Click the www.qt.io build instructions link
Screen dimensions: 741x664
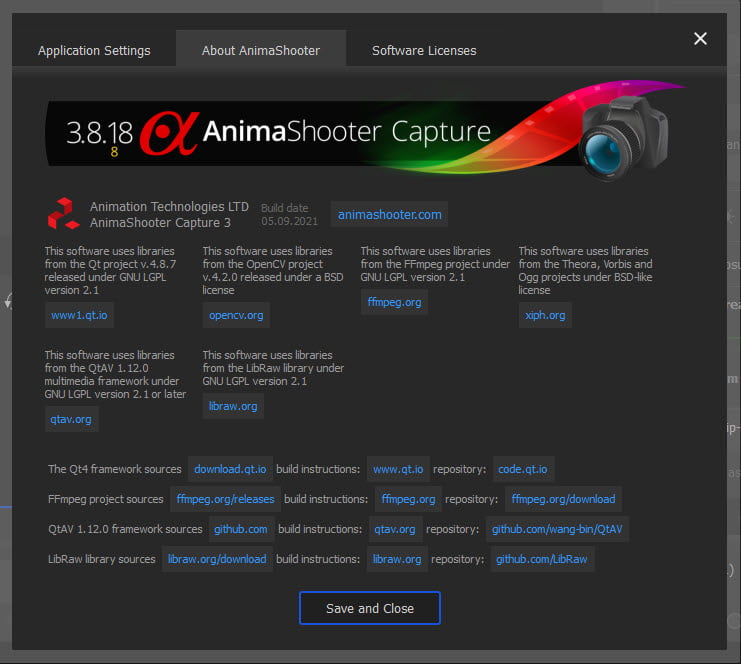398,469
